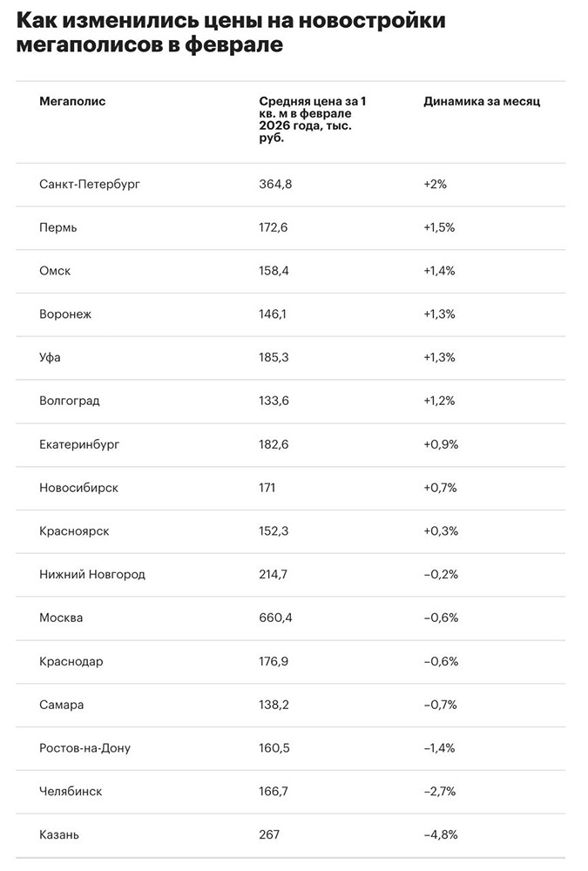Select the Краснодар city cell

point(71,661)
